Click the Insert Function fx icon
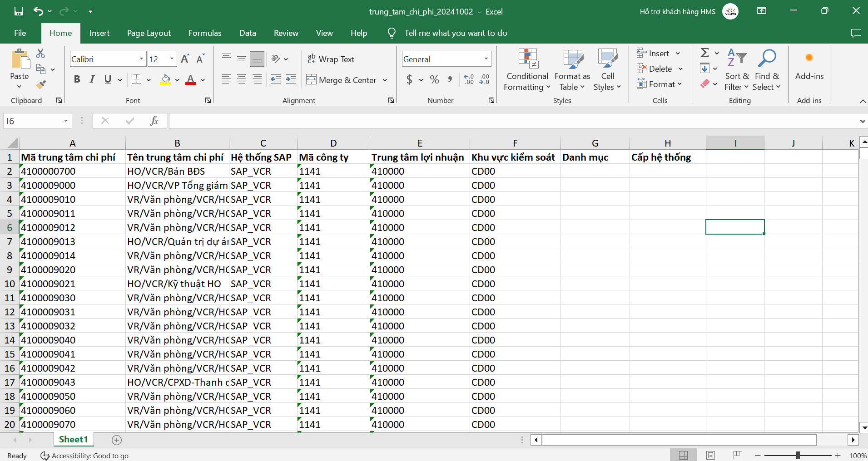The height and width of the screenshot is (461, 868). (154, 121)
